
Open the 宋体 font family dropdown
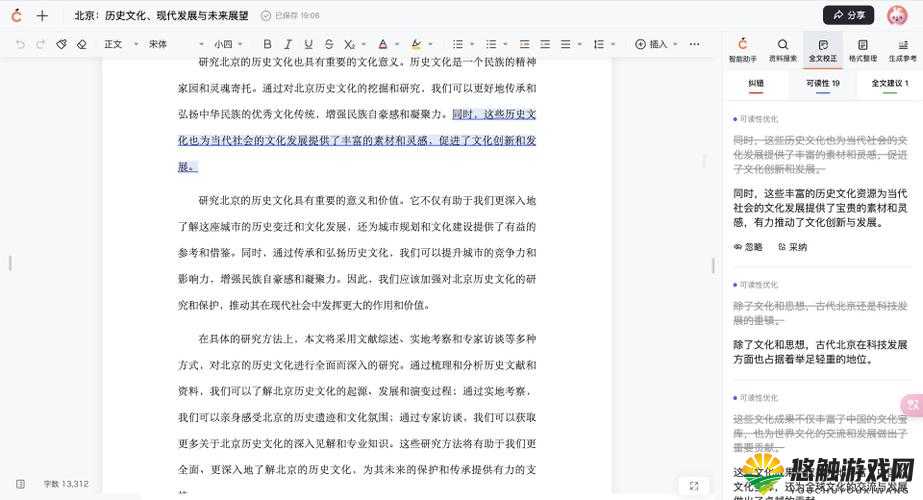175,44
